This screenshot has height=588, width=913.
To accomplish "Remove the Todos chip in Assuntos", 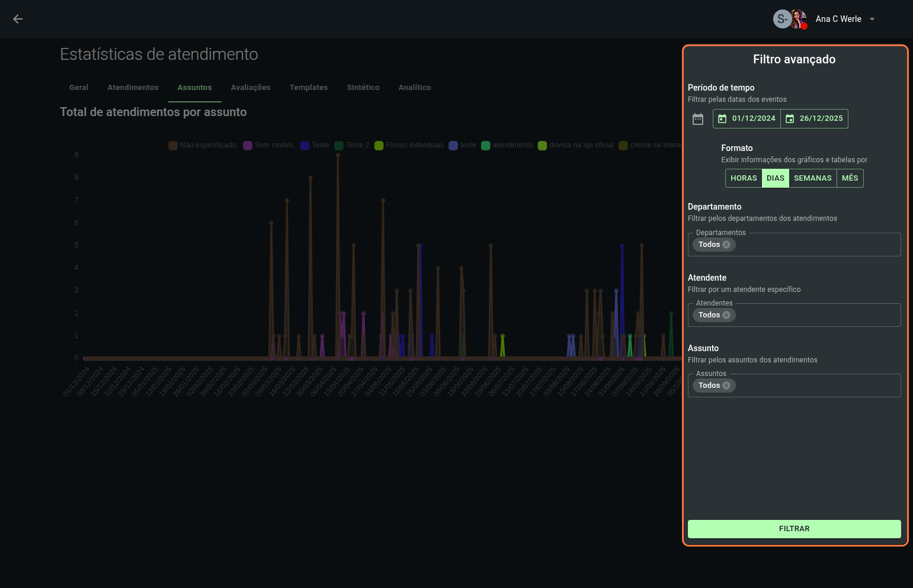I will pyautogui.click(x=726, y=385).
